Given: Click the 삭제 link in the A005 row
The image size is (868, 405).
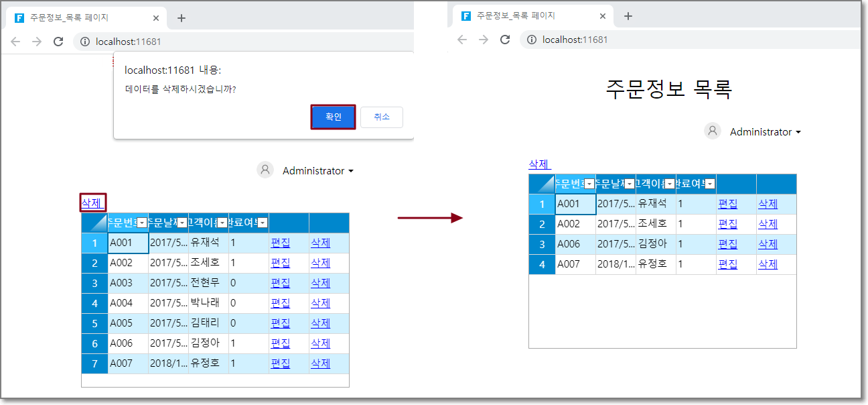Looking at the screenshot, I should (320, 323).
